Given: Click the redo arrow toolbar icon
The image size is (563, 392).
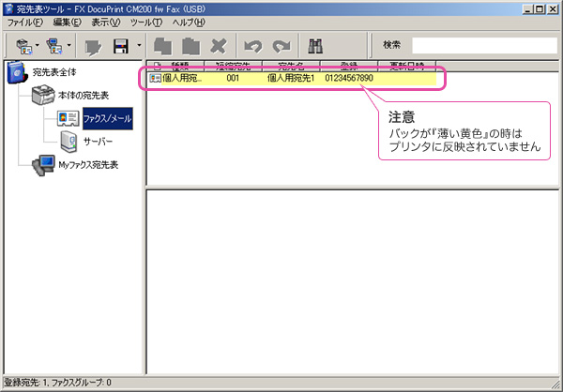Looking at the screenshot, I should point(281,44).
